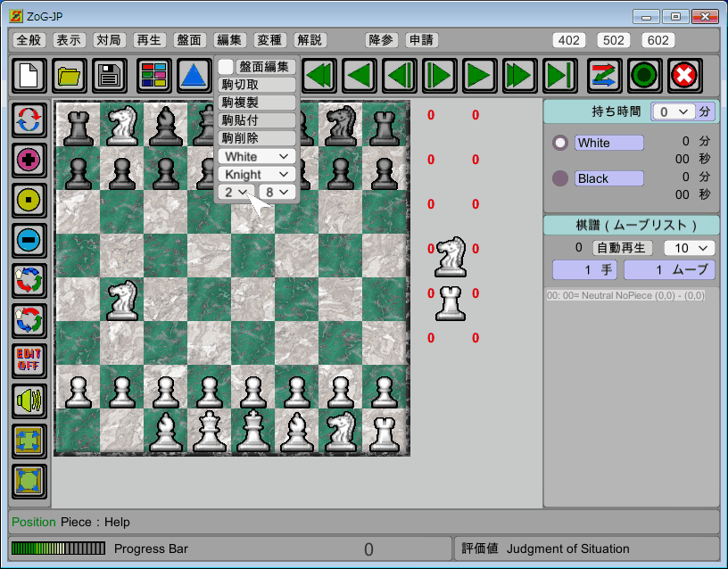Open the 対局 menu
The width and height of the screenshot is (728, 569).
[x=109, y=40]
